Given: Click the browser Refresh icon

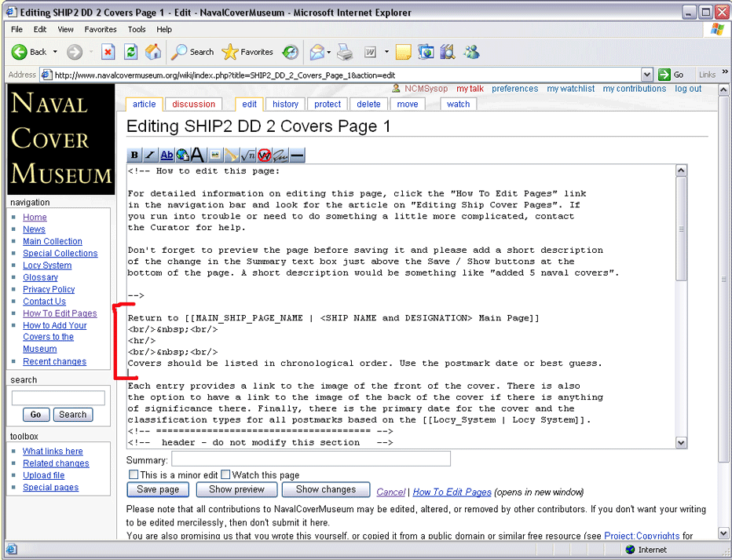Looking at the screenshot, I should (x=131, y=52).
